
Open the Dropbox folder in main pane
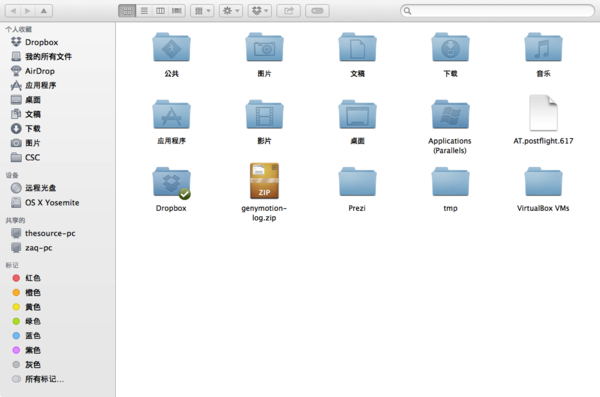tap(171, 182)
